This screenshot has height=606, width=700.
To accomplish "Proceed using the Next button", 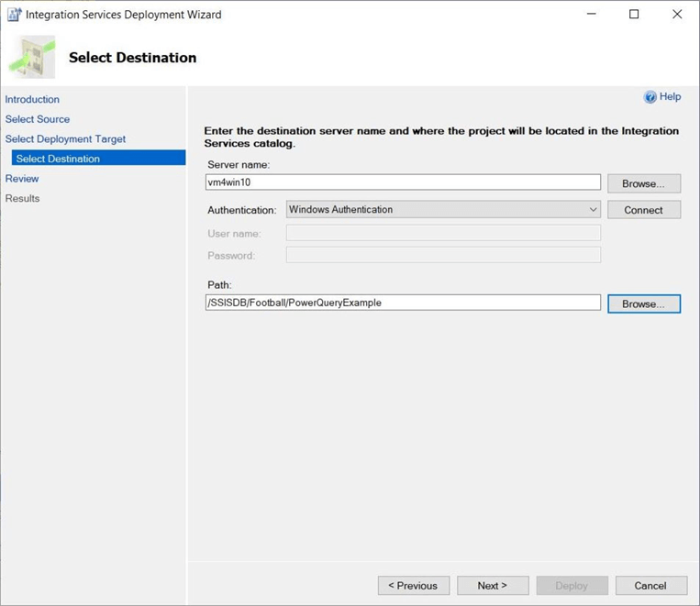I will point(493,586).
